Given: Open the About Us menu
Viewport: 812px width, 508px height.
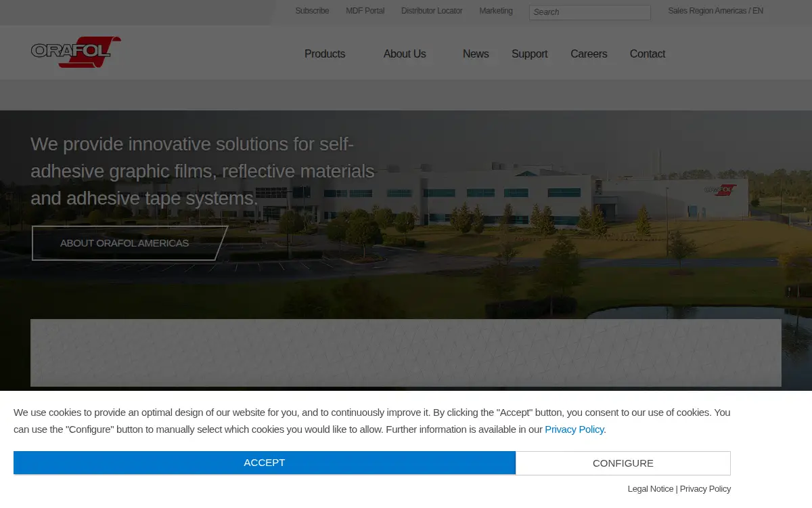Looking at the screenshot, I should pyautogui.click(x=405, y=54).
